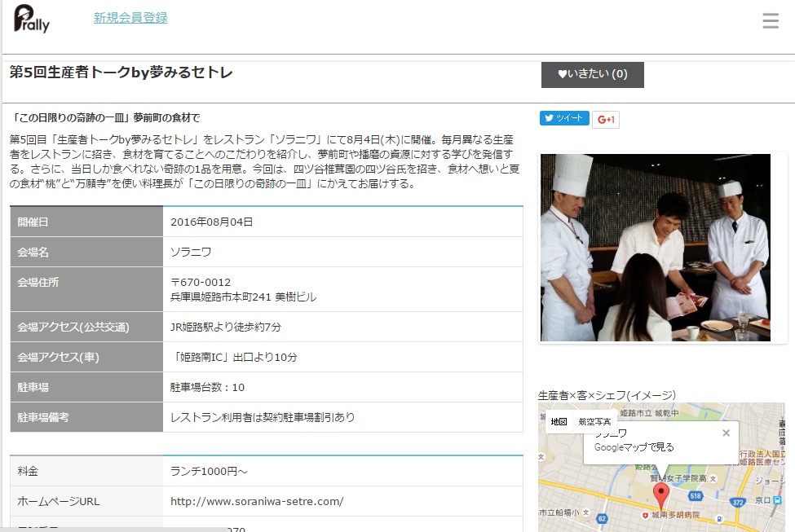This screenshot has height=532, width=795.
Task: Open the soraniwa-setre.com homepage URL
Action: click(x=257, y=501)
